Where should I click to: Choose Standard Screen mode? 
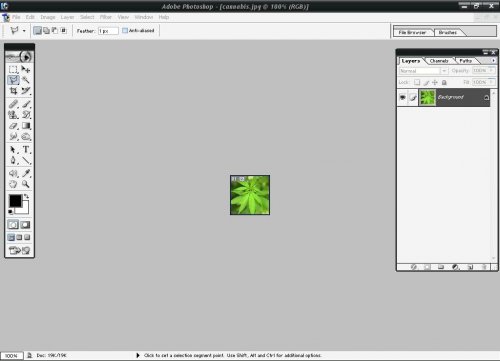(11, 237)
